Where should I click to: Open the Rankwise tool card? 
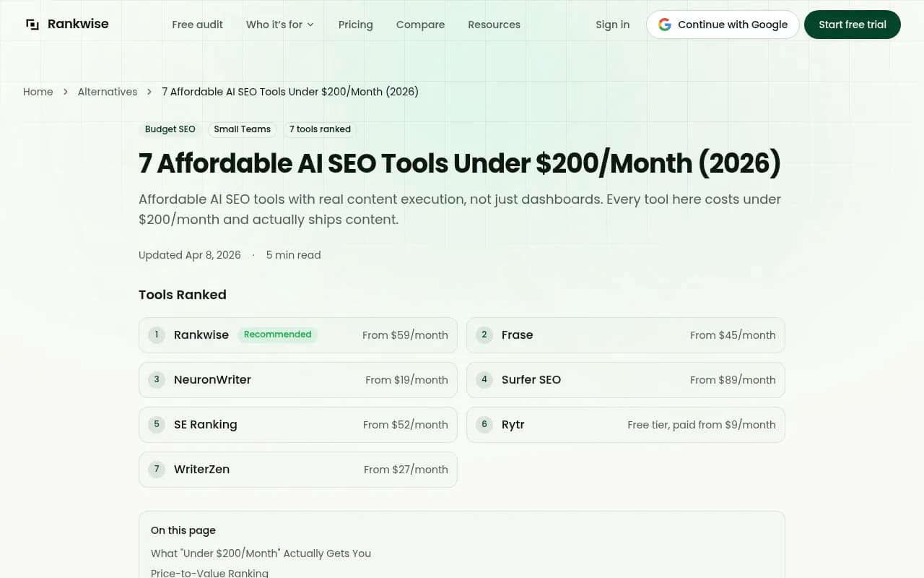click(x=298, y=335)
